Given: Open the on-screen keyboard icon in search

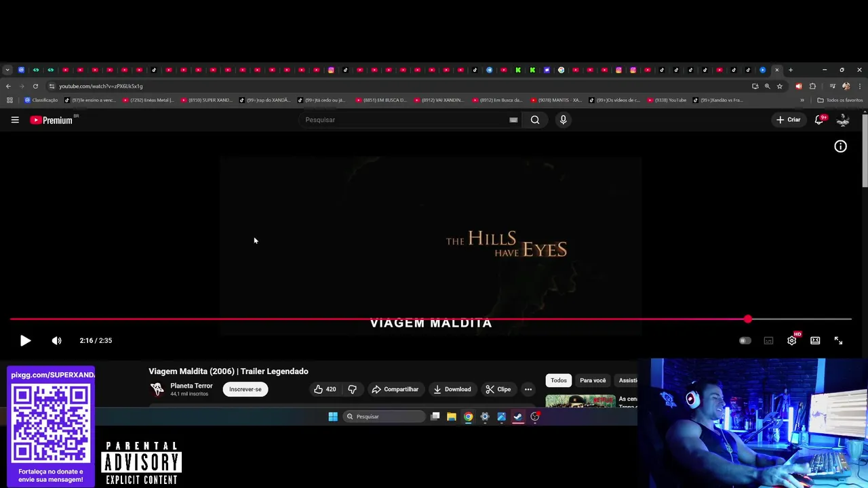Looking at the screenshot, I should click(x=513, y=120).
